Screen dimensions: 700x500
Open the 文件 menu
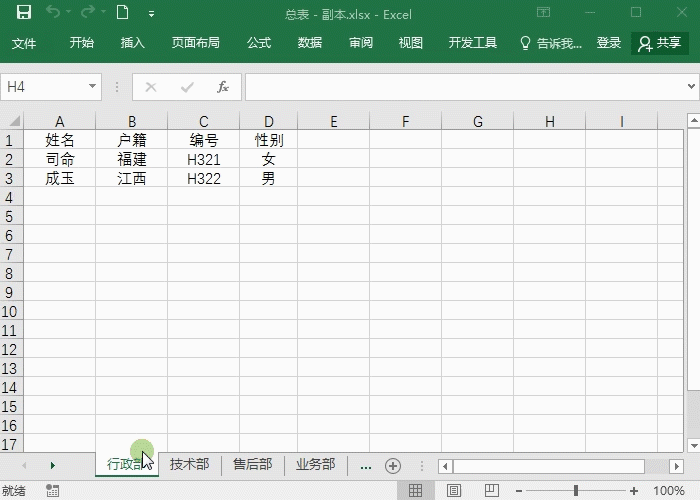(x=24, y=43)
